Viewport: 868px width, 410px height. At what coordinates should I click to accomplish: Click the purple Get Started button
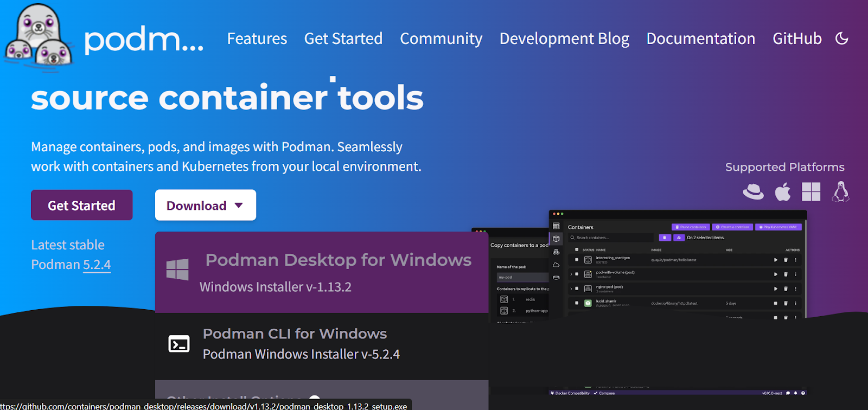82,205
